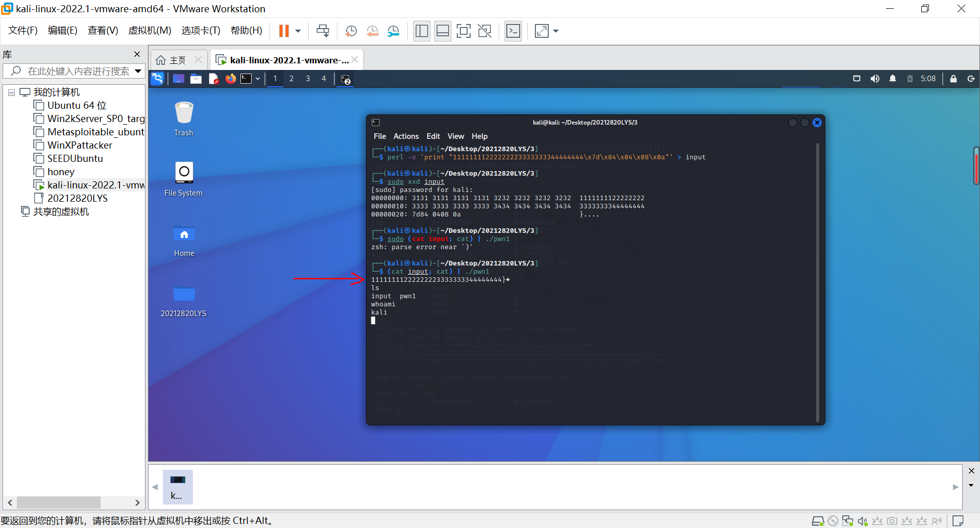980x528 pixels.
Task: Open the library search filter dropdown
Action: click(x=138, y=71)
